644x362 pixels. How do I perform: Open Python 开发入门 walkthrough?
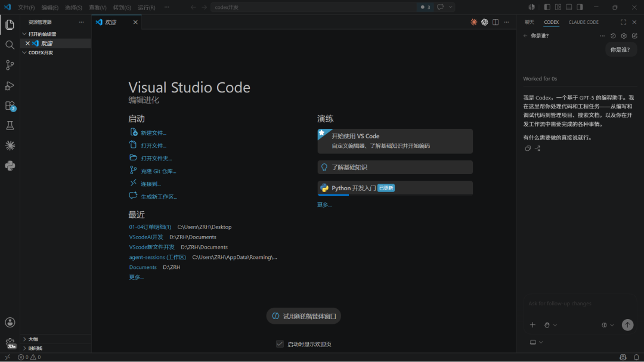tap(395, 188)
